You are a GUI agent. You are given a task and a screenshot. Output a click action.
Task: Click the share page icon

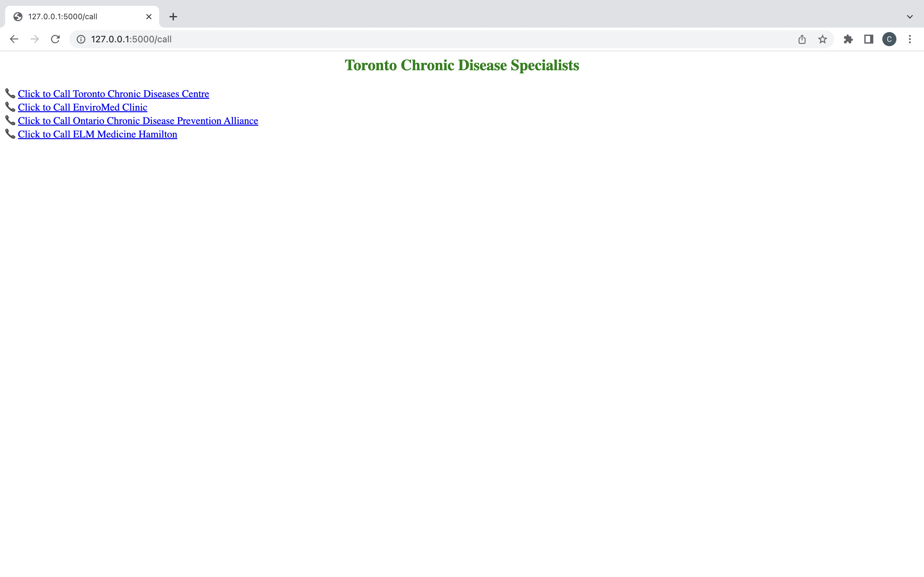pos(802,39)
